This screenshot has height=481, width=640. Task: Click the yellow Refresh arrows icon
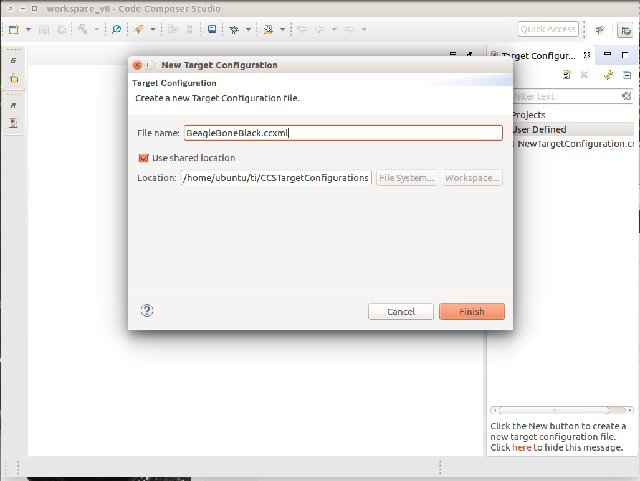pos(608,75)
